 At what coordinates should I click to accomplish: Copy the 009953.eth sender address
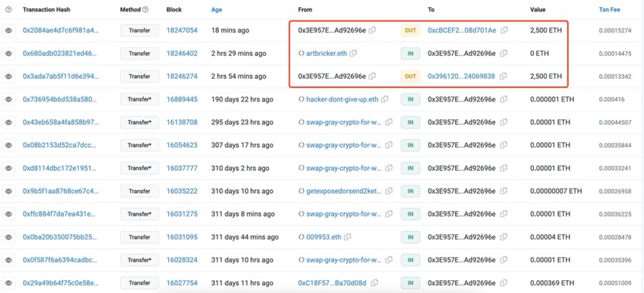(x=347, y=237)
